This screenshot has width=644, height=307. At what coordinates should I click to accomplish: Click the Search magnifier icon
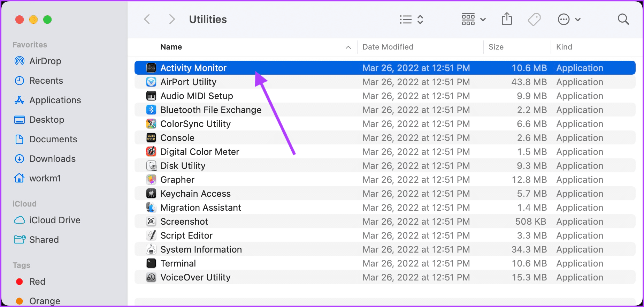623,19
